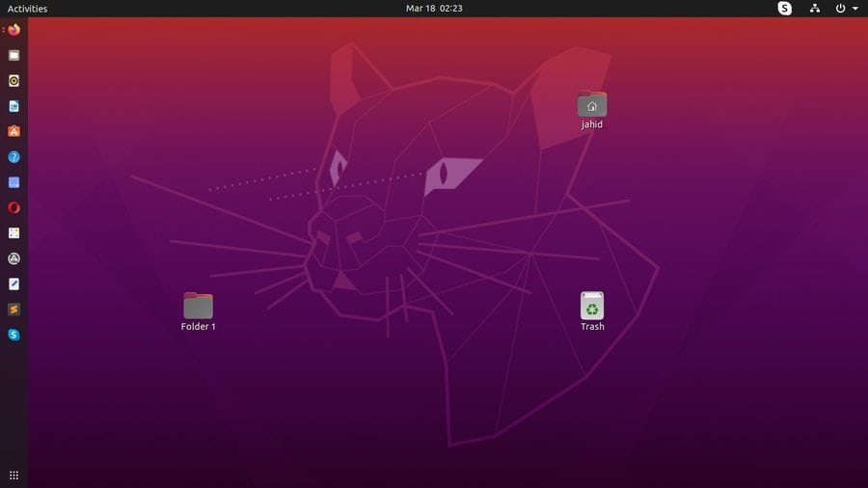Click the 'Folder 1' label text

pyautogui.click(x=198, y=326)
